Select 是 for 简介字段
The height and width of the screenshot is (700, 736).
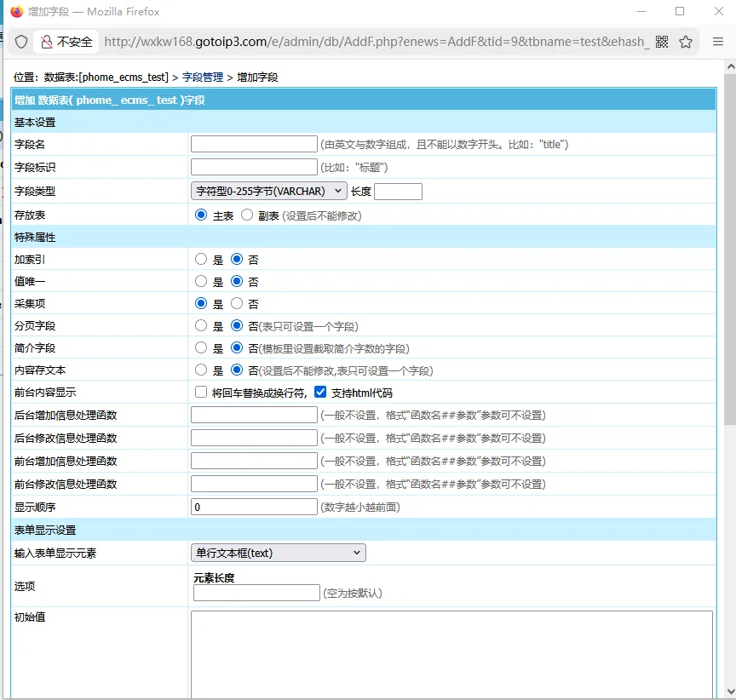tap(201, 347)
